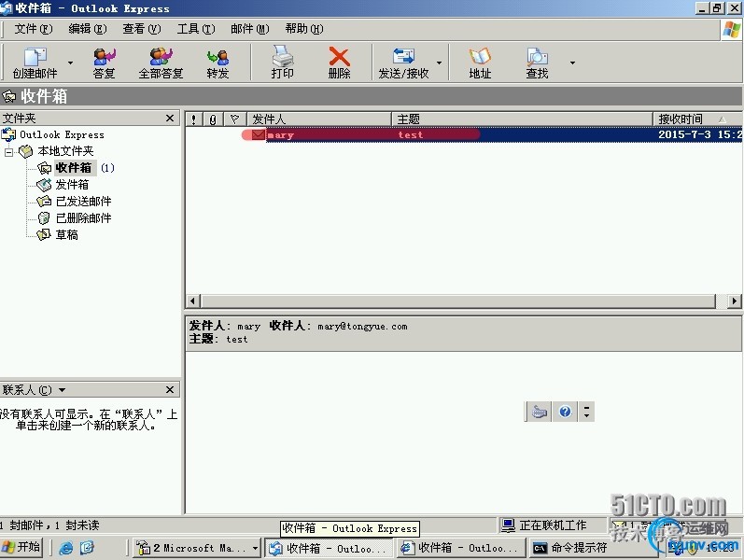Select the 已发送邮件 folder
This screenshot has height=560, width=744.
click(x=83, y=202)
